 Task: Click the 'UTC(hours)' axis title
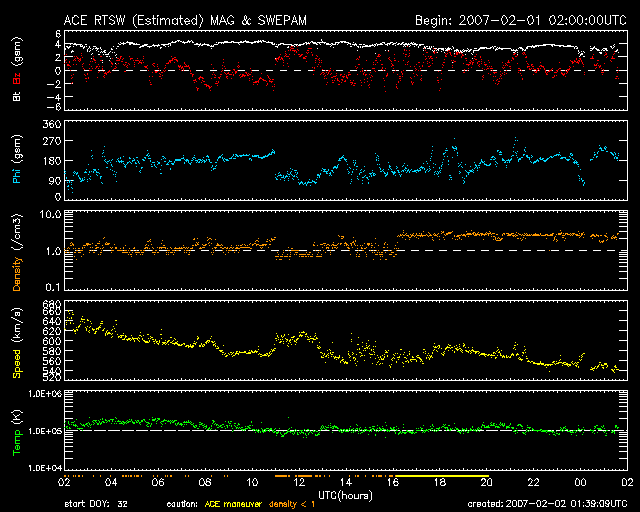(345, 496)
